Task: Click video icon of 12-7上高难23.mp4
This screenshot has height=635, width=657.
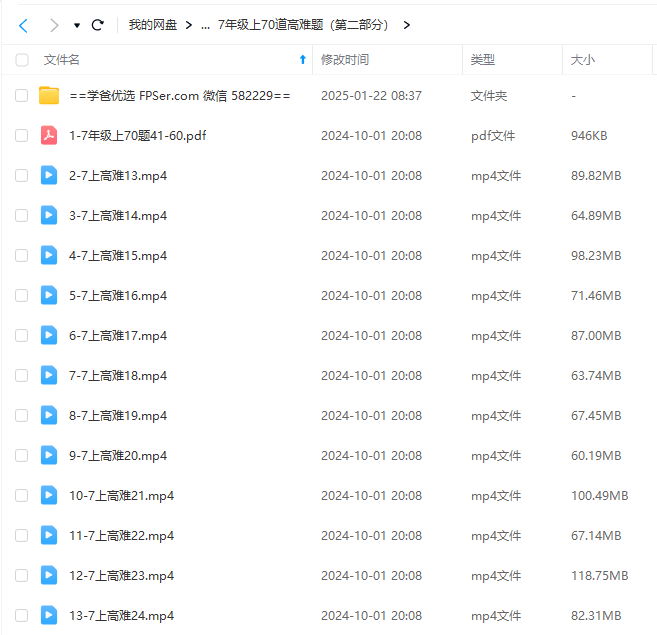Action: pos(49,575)
